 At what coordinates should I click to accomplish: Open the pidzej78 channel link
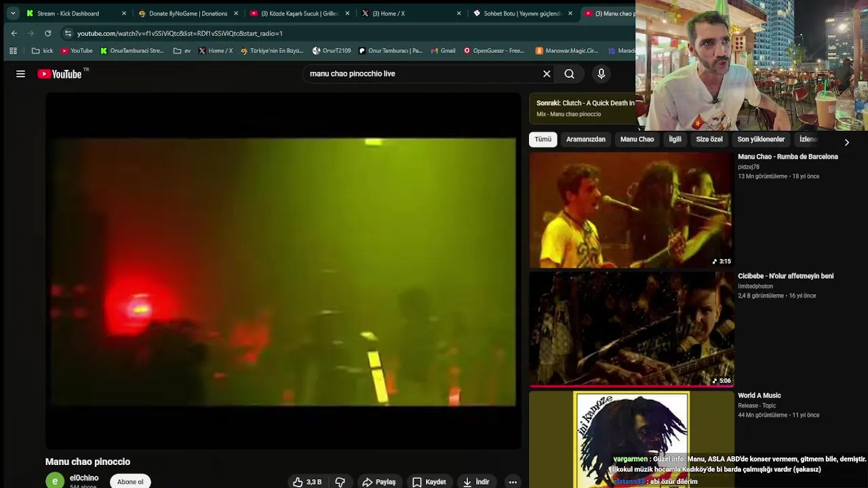749,167
